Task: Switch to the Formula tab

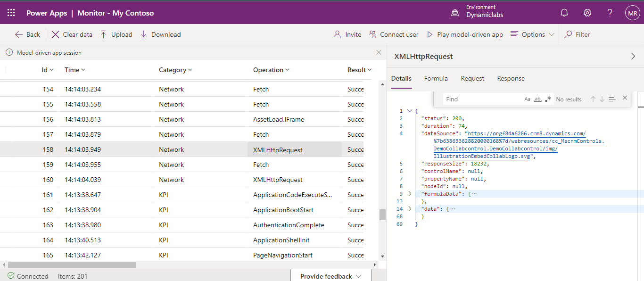Action: pos(436,78)
